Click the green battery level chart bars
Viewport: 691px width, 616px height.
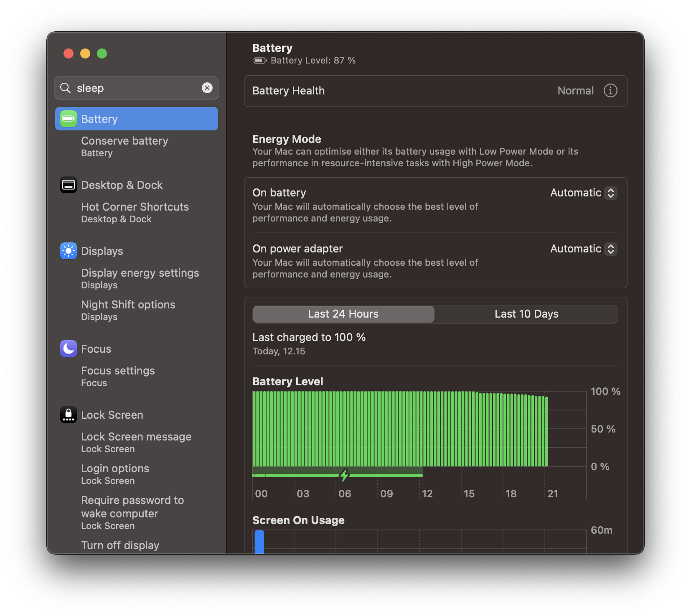(400, 429)
